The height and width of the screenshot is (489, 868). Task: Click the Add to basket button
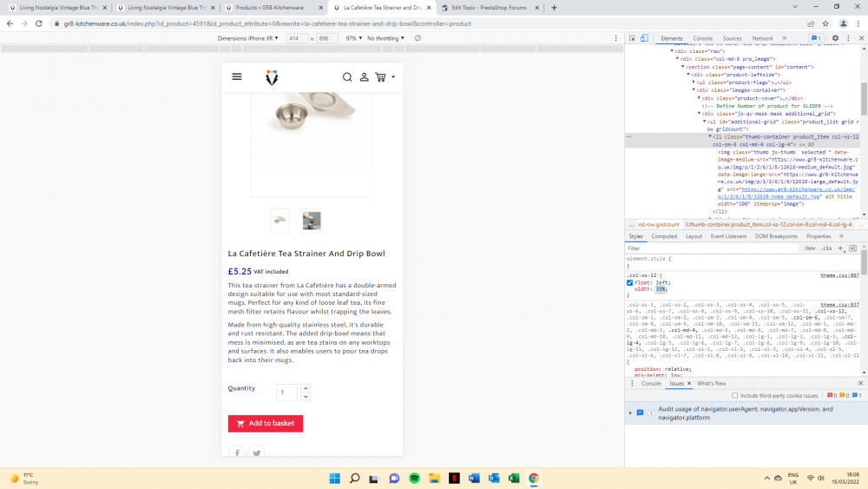pos(265,423)
